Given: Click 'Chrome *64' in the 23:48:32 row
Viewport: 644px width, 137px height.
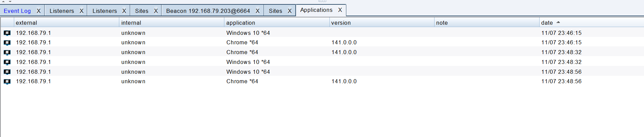Looking at the screenshot, I should coord(242,52).
